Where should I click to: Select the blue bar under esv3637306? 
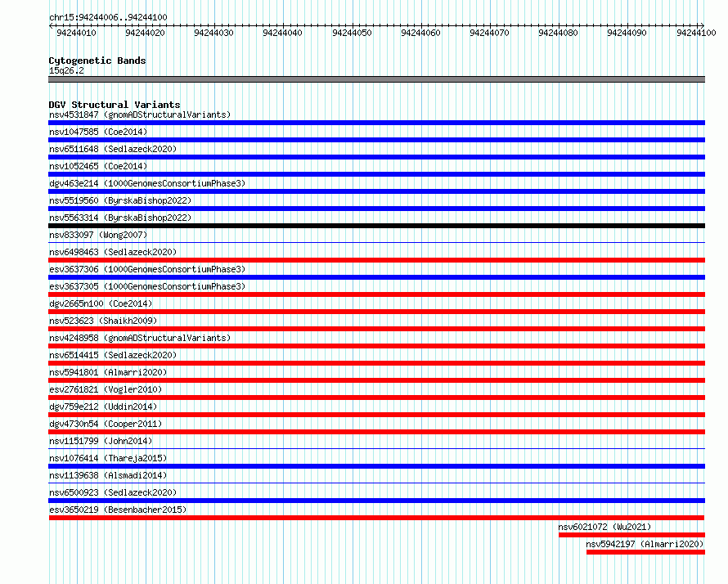376,277
